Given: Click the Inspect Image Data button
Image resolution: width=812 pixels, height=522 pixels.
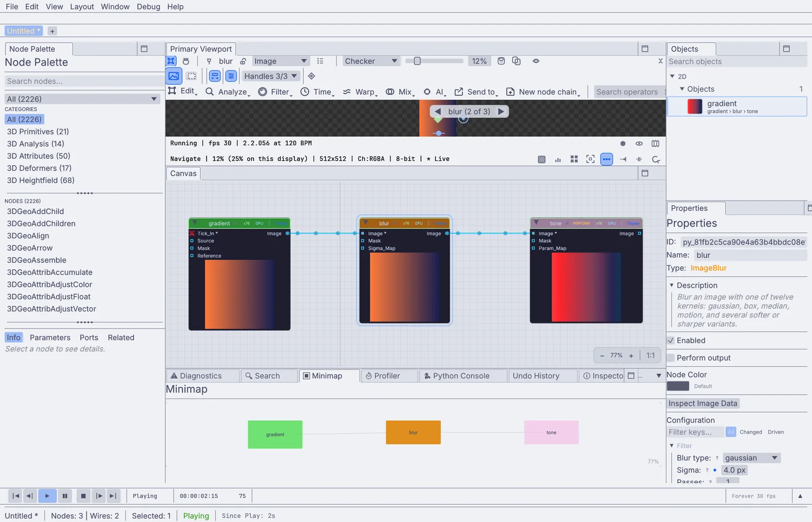Looking at the screenshot, I should coord(703,404).
